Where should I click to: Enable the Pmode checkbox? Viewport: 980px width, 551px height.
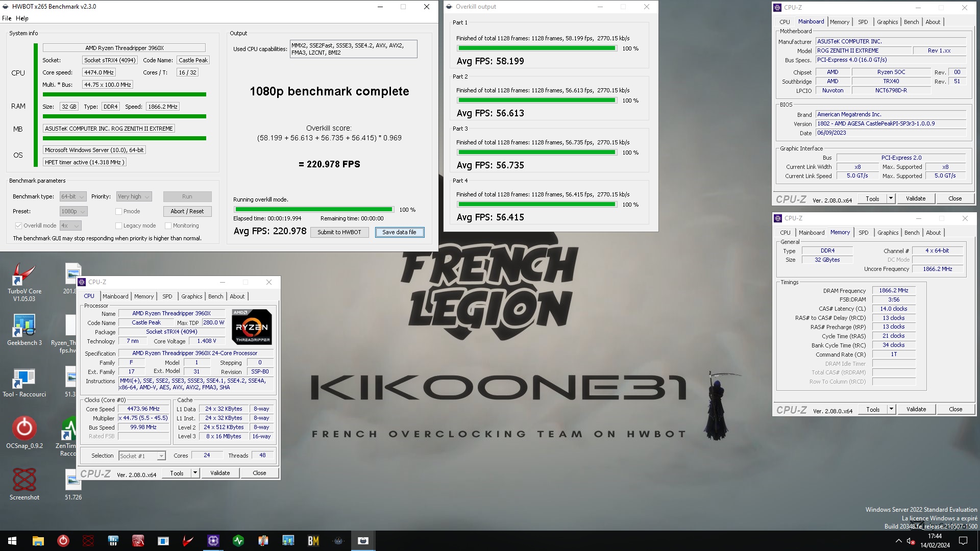click(x=118, y=211)
